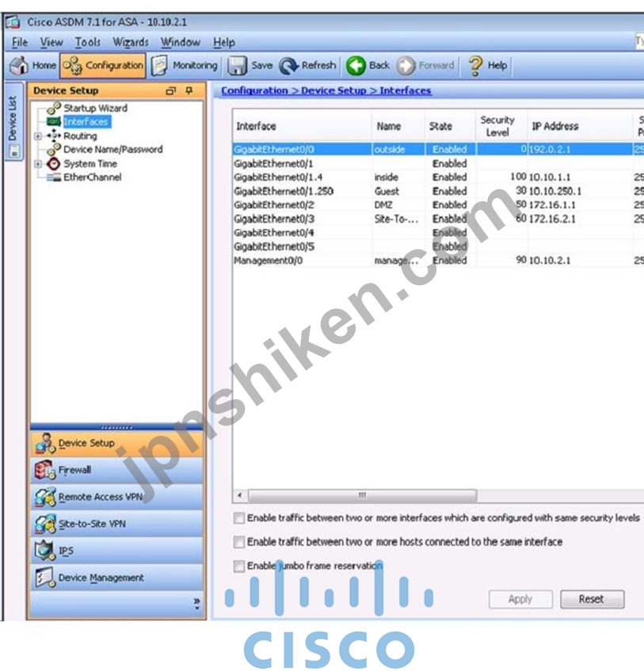The height and width of the screenshot is (671, 644).
Task: Expand the Routing tree node
Action: [x=38, y=136]
